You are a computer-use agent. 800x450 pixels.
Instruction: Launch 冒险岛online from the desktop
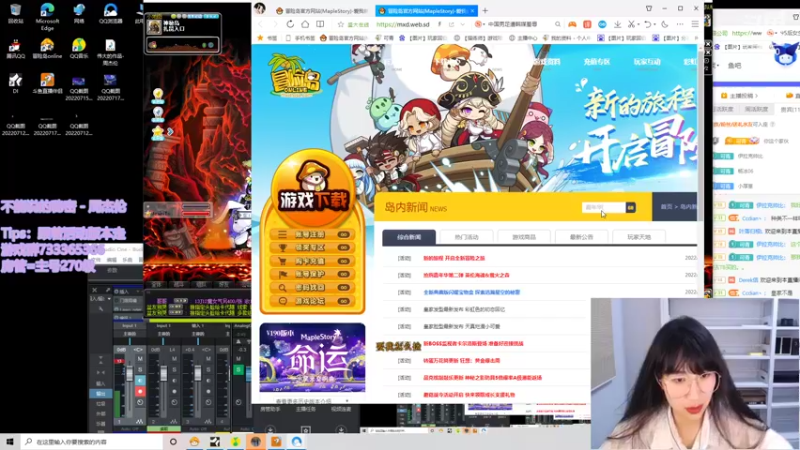pos(47,48)
